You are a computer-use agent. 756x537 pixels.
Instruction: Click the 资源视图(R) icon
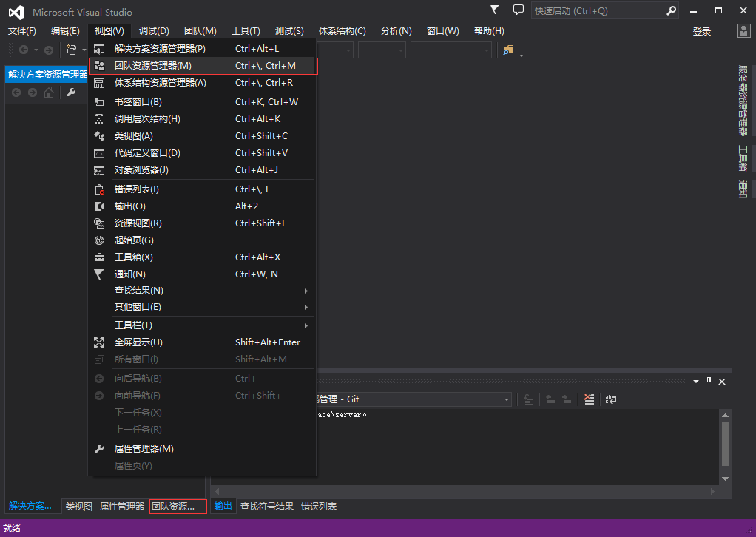pos(99,223)
